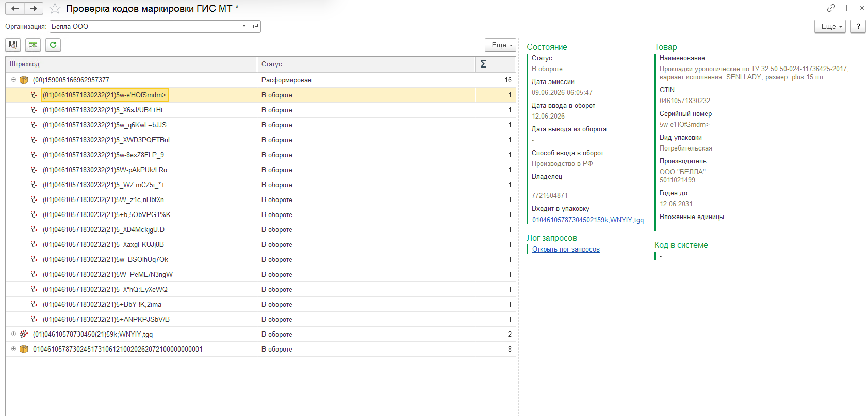This screenshot has width=868, height=416.
Task: Open the Организация dropdown list
Action: [x=244, y=26]
